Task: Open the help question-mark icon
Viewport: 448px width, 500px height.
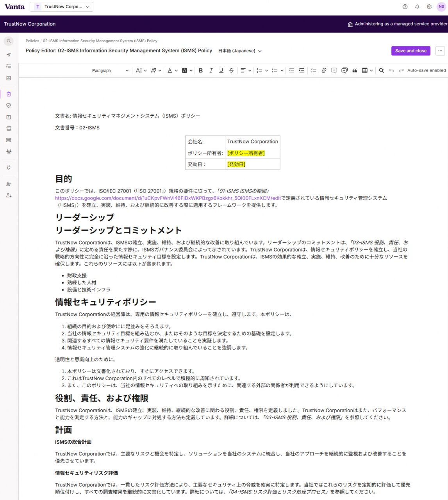Action: coord(405,7)
